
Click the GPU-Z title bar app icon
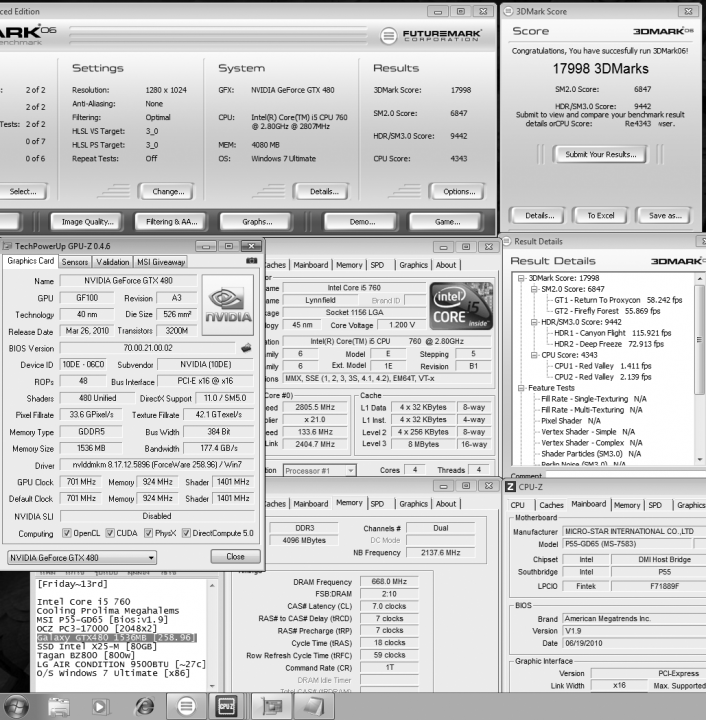7,246
